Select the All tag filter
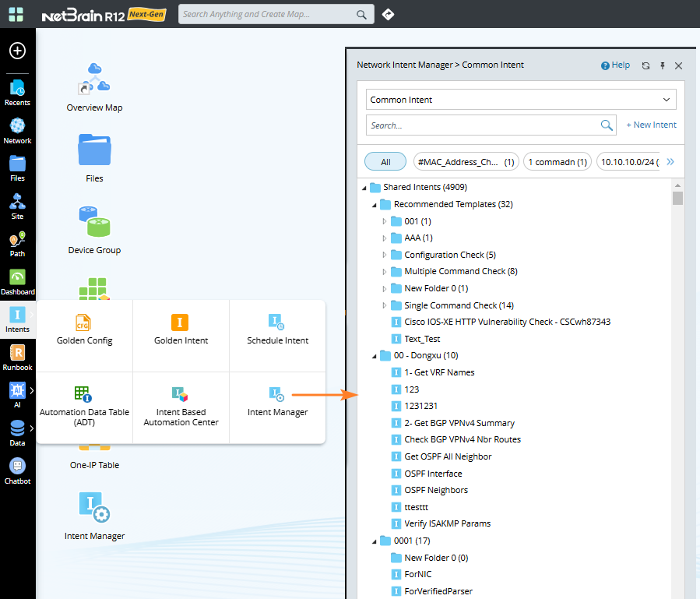The height and width of the screenshot is (599, 700). pos(385,162)
